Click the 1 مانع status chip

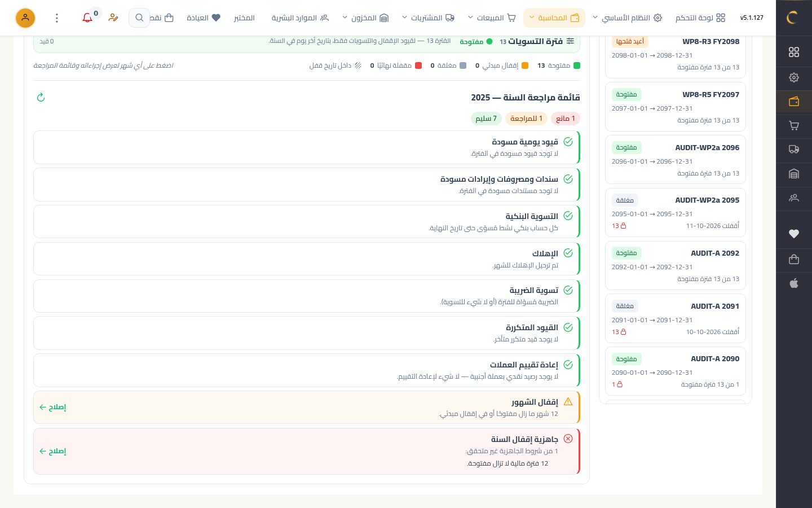[566, 119]
